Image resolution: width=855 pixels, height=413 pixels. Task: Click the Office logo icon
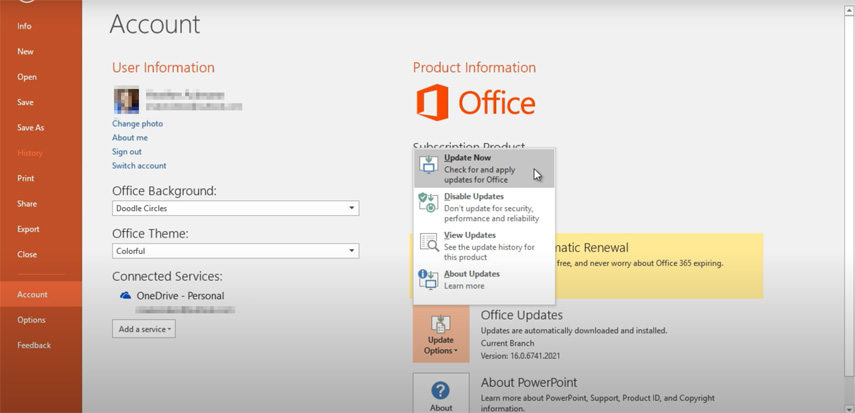432,102
